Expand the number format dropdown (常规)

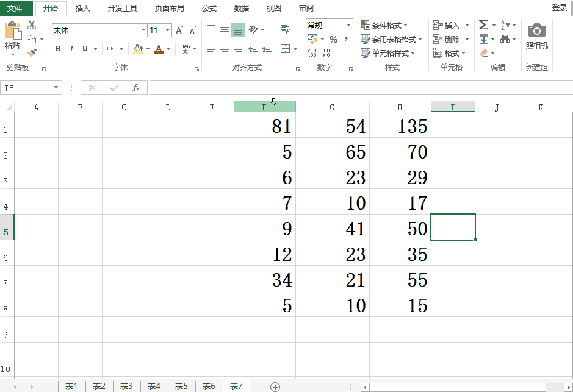(x=348, y=26)
